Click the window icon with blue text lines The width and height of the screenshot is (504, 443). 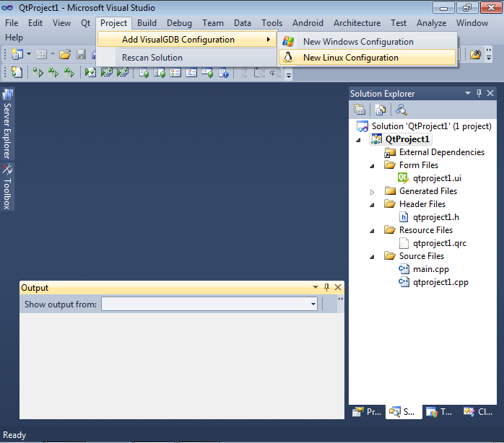click(191, 73)
